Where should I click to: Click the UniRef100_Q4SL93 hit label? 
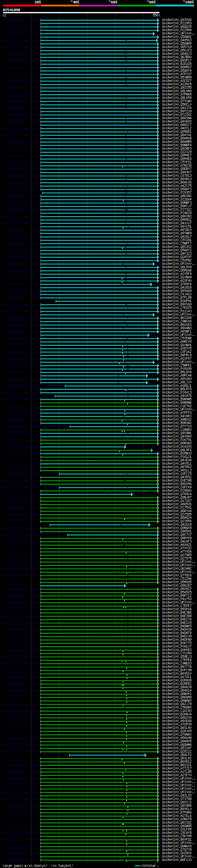click(x=177, y=795)
